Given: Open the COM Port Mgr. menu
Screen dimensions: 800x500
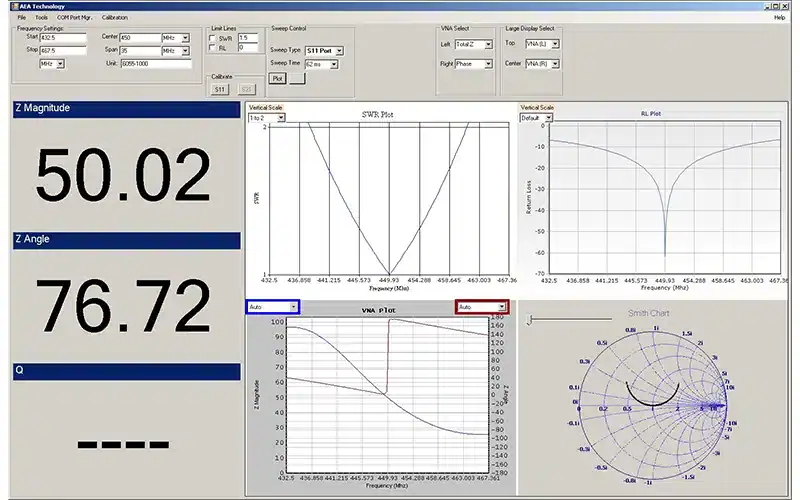Looking at the screenshot, I should pyautogui.click(x=75, y=18).
